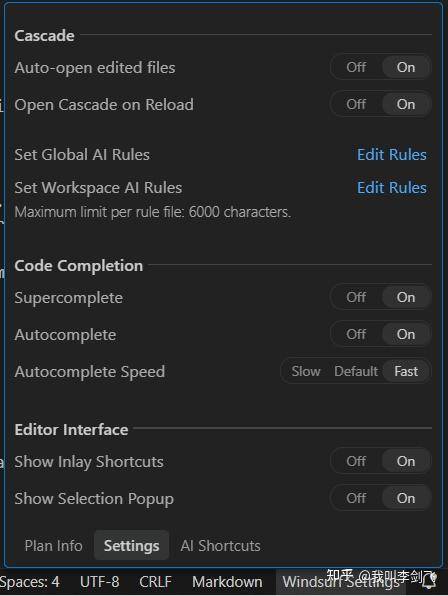Choose Default autocomplete speed
Screen dimensions: 448x596
tap(356, 371)
